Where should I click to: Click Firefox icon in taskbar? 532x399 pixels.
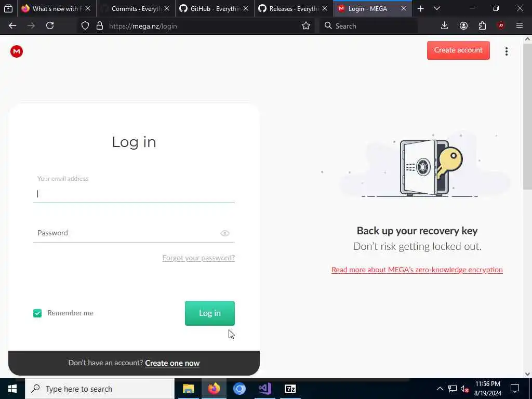coord(214,389)
